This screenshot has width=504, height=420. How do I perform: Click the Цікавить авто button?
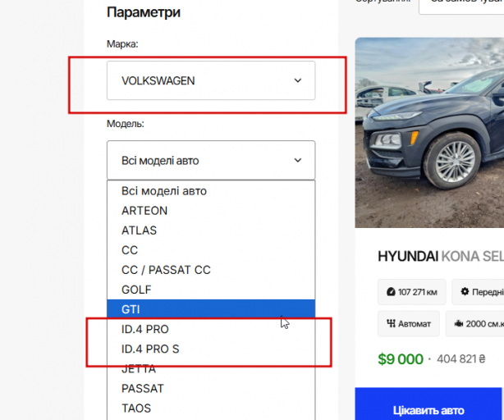click(x=428, y=404)
